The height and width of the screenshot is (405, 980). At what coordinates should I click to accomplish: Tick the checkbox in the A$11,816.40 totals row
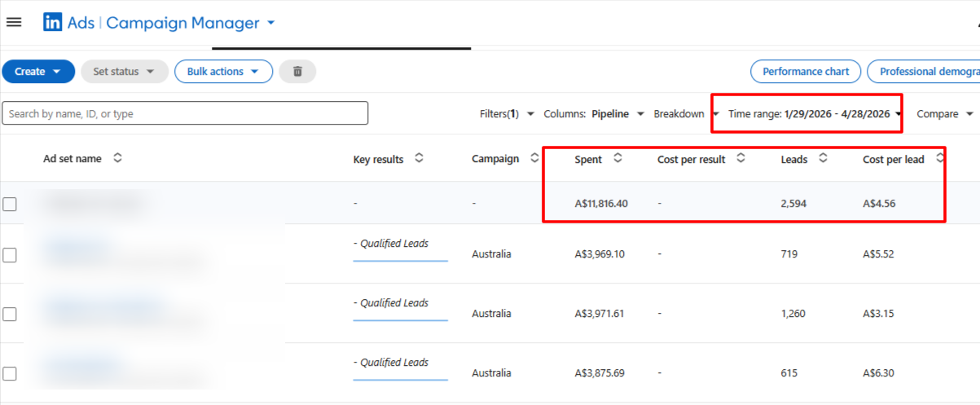click(x=10, y=204)
